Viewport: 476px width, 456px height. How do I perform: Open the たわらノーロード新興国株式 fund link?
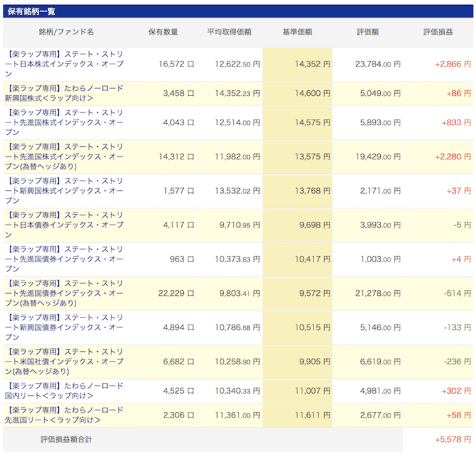(x=64, y=93)
